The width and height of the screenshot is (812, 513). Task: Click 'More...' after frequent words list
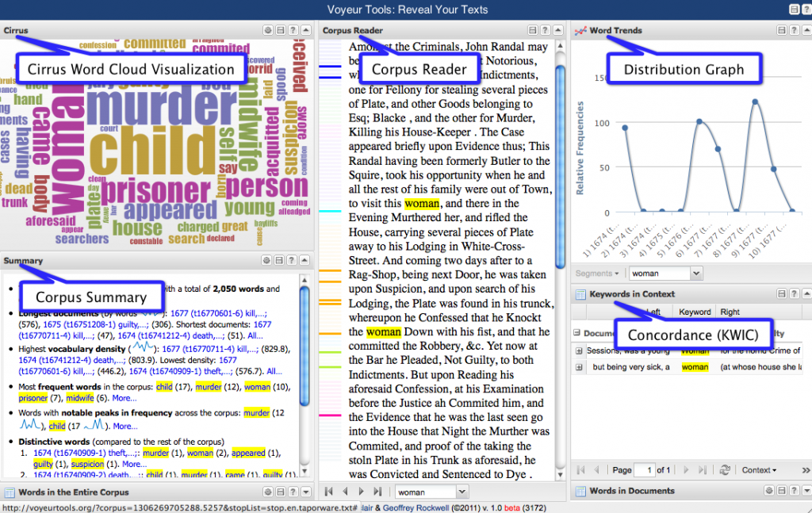124,398
